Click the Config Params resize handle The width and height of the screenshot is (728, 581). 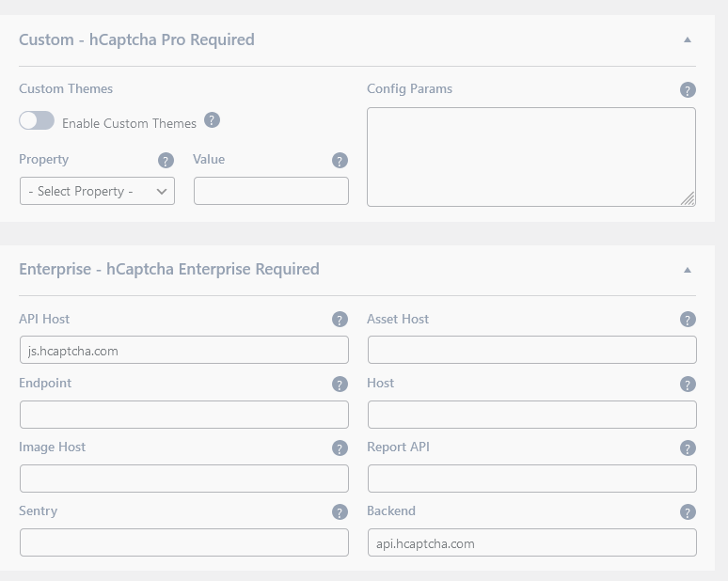pos(688,199)
